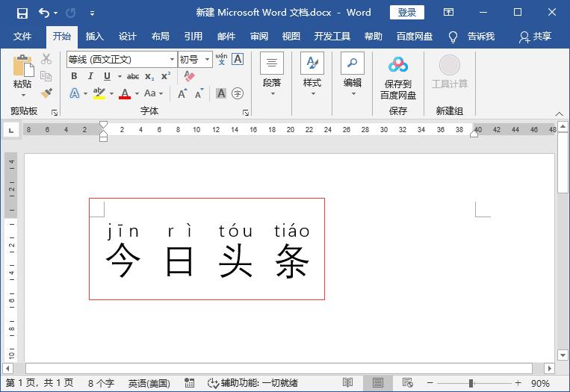This screenshot has height=392, width=570.
Task: Switch to Web Layout view
Action: 407,382
